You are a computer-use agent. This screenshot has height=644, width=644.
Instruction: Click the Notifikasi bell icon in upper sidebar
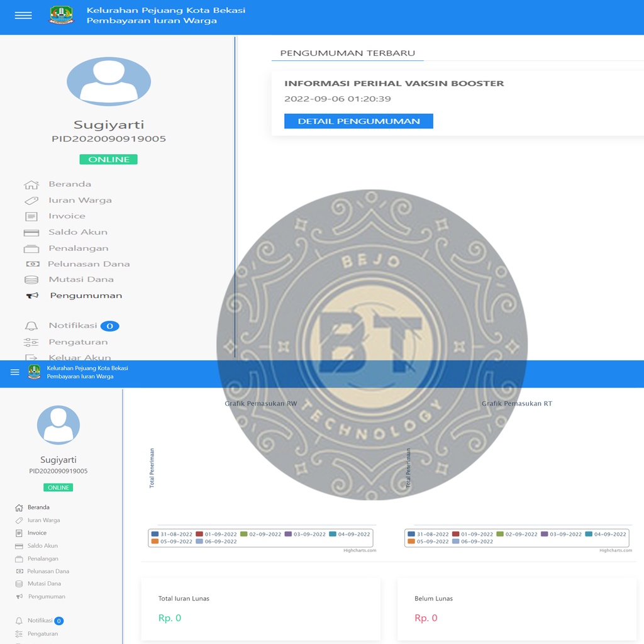(31, 326)
